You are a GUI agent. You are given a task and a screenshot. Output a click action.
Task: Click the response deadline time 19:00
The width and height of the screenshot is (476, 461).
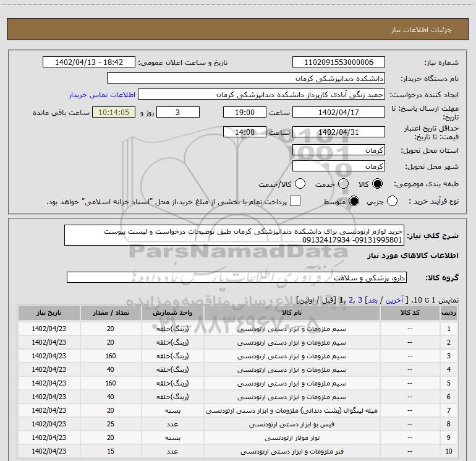pos(245,112)
